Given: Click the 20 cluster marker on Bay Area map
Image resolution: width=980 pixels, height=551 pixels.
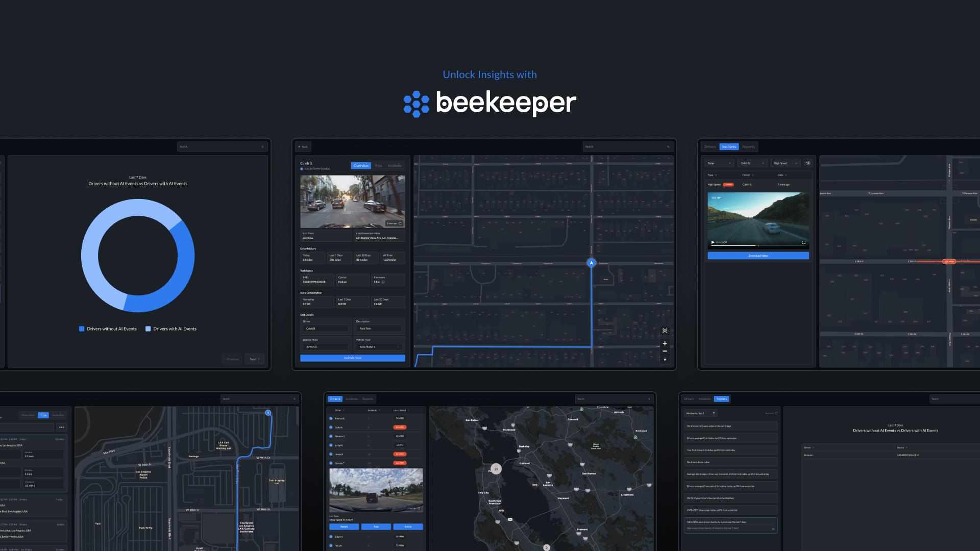Looking at the screenshot, I should click(x=496, y=469).
